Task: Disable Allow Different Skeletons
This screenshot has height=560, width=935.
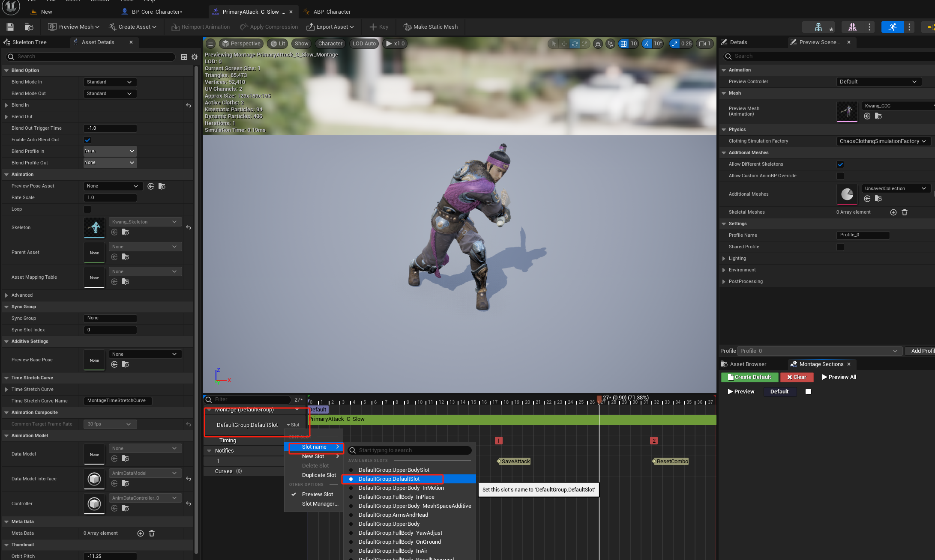Action: [x=840, y=164]
